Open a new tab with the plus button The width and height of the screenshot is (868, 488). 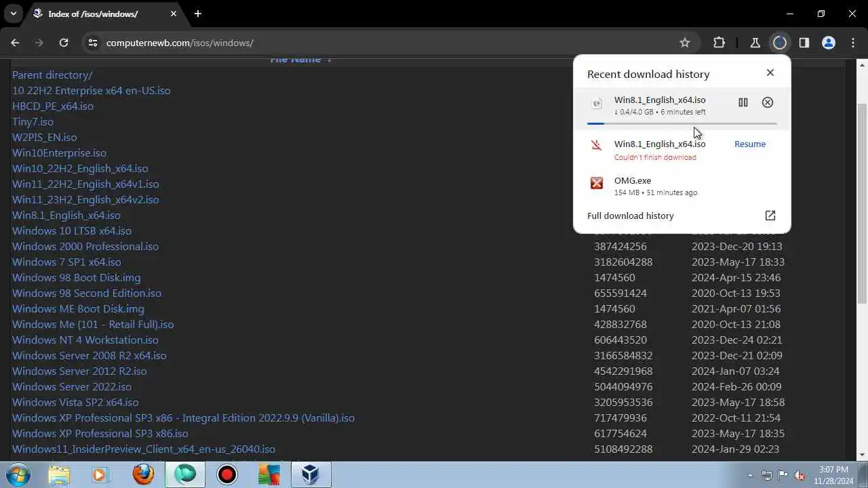198,14
